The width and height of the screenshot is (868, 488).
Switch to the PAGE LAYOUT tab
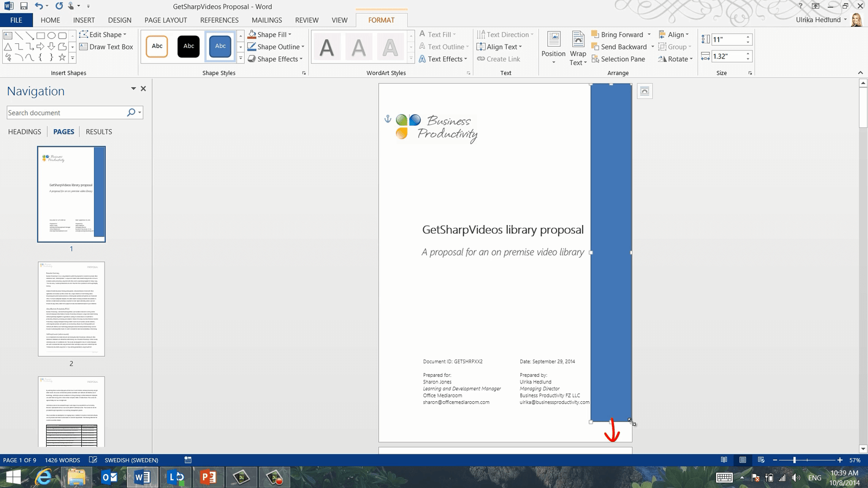pos(165,20)
